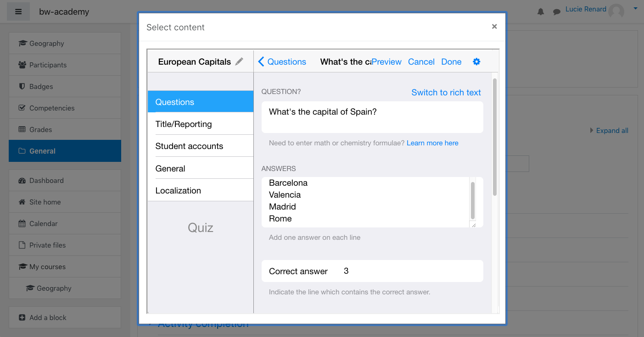Viewport: 644px width, 337px height.
Task: Toggle the hamburger menu button
Action: coord(18,12)
